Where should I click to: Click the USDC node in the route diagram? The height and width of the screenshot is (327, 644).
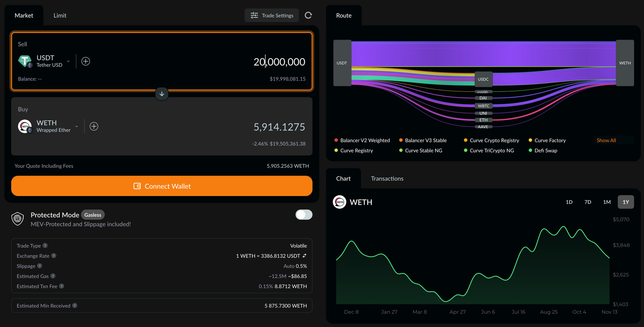coord(483,79)
